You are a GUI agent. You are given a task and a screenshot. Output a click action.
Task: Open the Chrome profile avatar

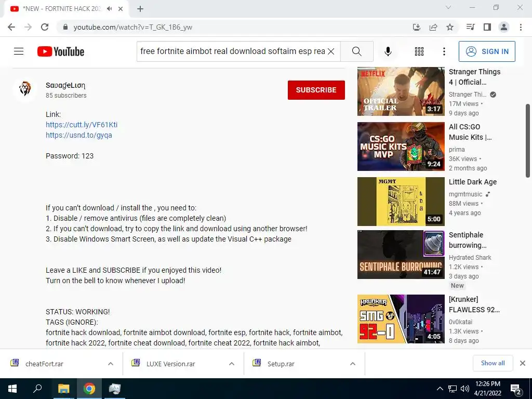[504, 27]
